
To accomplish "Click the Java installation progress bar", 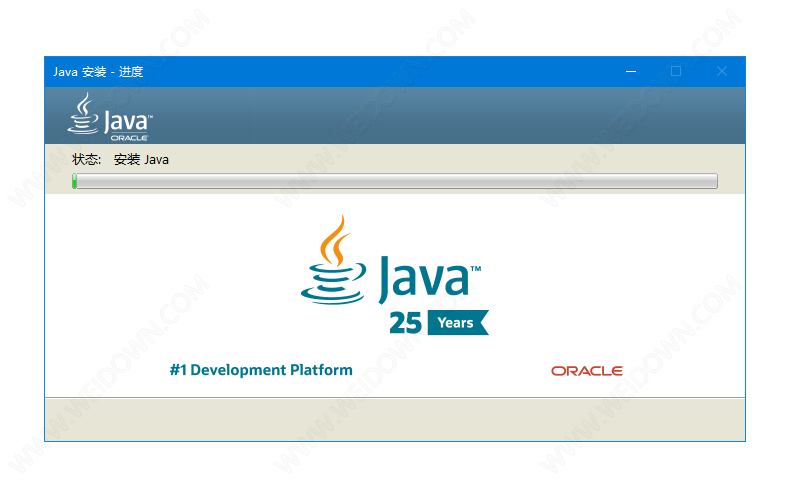I will (x=394, y=181).
